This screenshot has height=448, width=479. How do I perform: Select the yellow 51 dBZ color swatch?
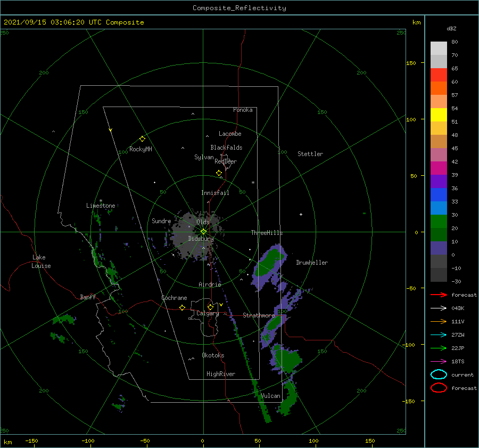[x=439, y=115]
